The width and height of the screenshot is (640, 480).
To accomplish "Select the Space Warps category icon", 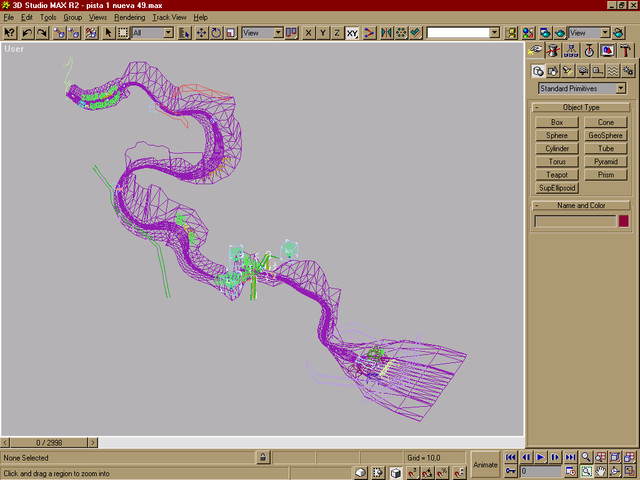I will (x=613, y=71).
